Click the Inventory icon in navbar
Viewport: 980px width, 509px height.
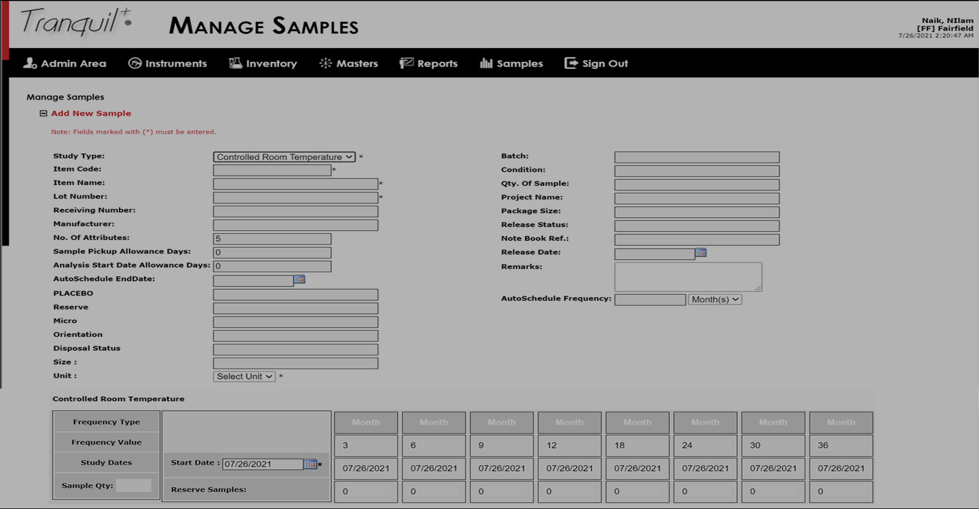pyautogui.click(x=235, y=63)
